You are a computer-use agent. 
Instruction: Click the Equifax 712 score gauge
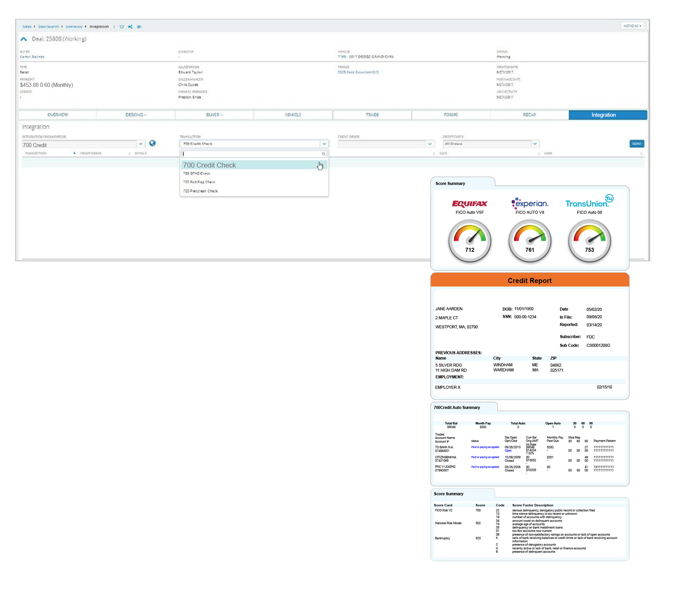[x=470, y=241]
